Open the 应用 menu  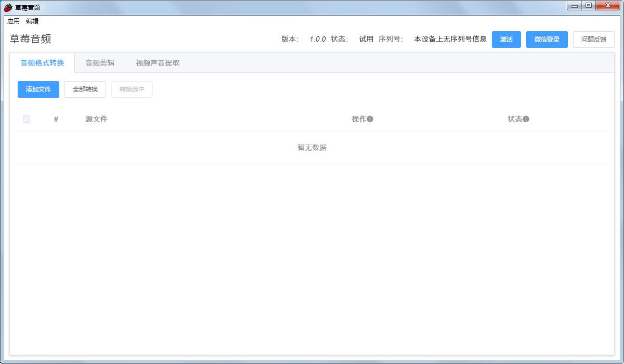pyautogui.click(x=14, y=21)
